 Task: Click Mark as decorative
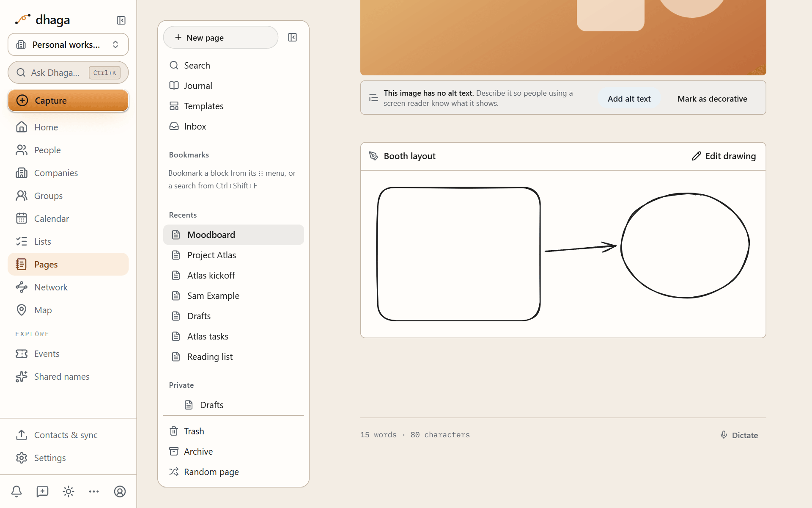(712, 98)
